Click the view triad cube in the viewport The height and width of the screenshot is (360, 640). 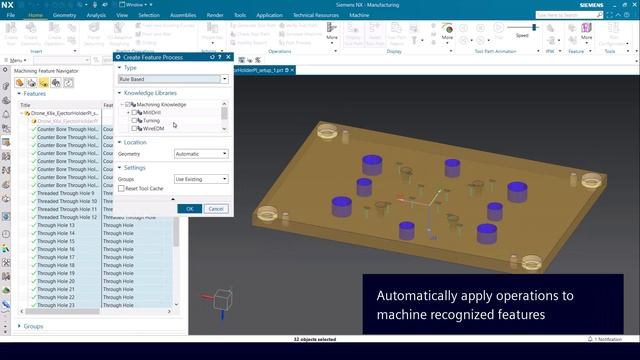(223, 300)
